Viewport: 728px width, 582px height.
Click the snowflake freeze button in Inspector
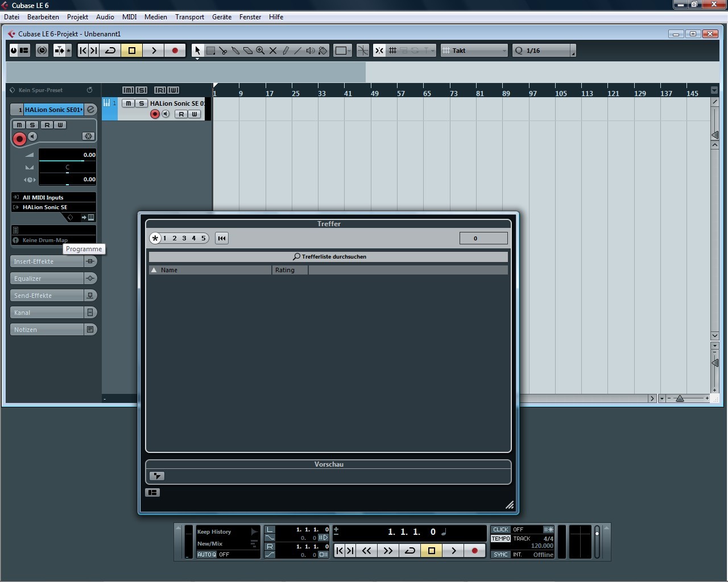click(88, 136)
